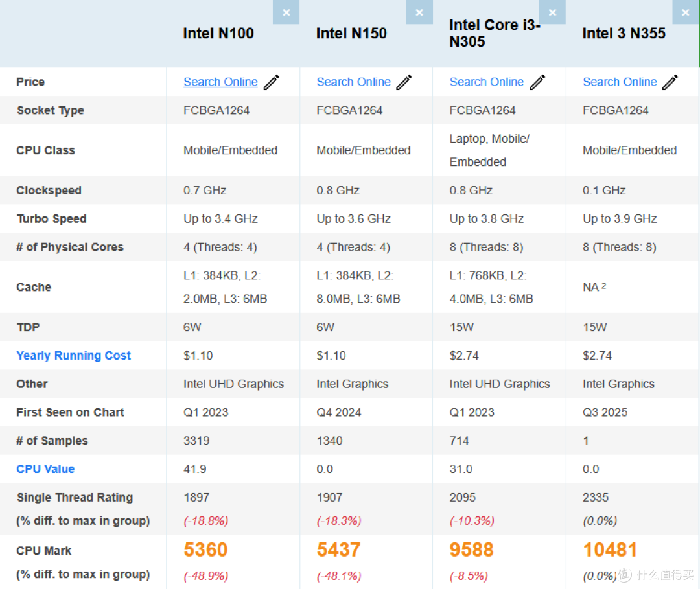Edit price pencil icon for Intel N100
Image resolution: width=700 pixels, height=589 pixels.
pyautogui.click(x=271, y=82)
